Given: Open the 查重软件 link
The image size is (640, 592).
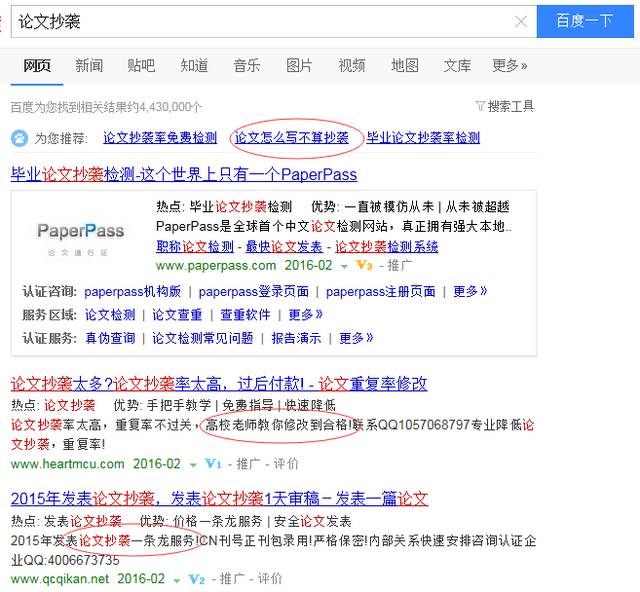Looking at the screenshot, I should pos(245,315).
